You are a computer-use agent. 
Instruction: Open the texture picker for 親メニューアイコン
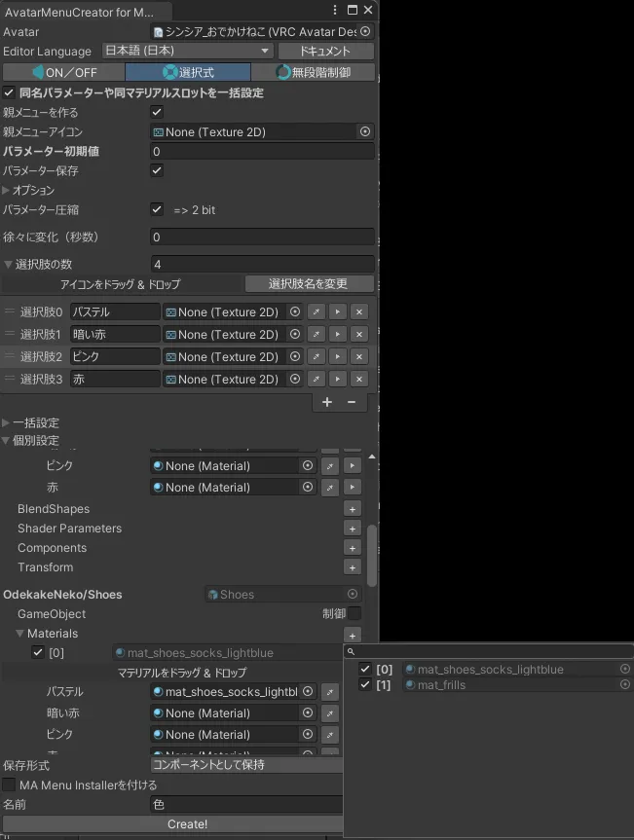click(365, 131)
